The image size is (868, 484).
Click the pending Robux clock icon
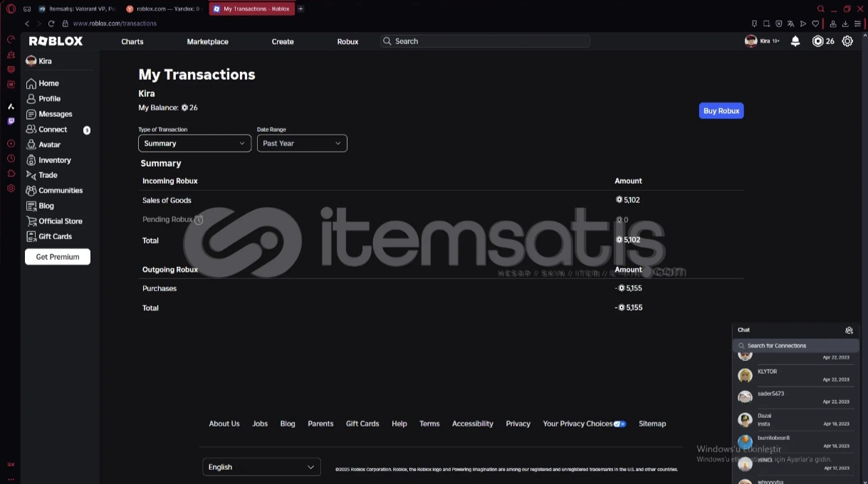(x=199, y=220)
